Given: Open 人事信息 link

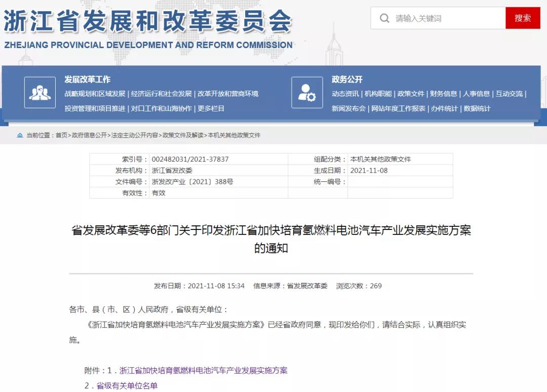Looking at the screenshot, I should tap(477, 94).
